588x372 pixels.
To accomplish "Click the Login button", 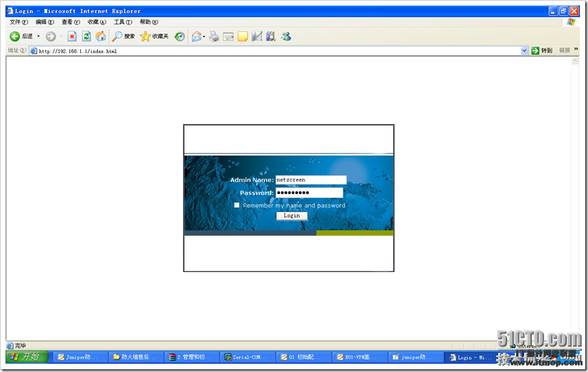I will click(x=292, y=216).
